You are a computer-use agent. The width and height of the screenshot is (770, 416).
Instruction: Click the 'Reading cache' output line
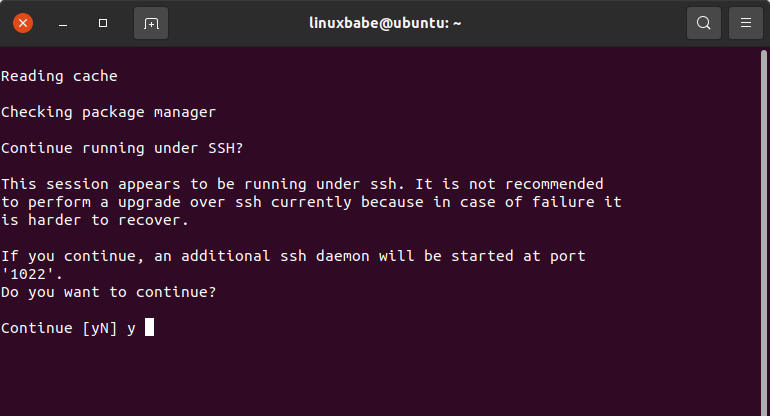tap(59, 76)
